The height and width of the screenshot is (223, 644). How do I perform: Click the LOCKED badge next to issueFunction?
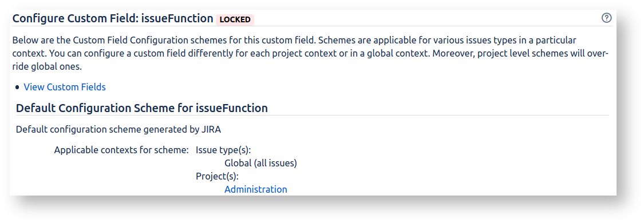[235, 19]
